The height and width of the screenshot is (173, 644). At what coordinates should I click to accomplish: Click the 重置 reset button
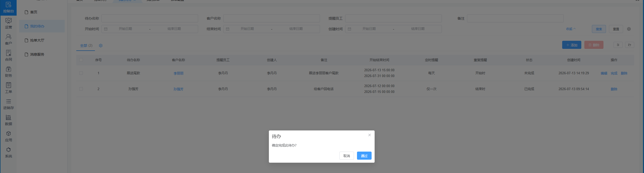(616, 29)
